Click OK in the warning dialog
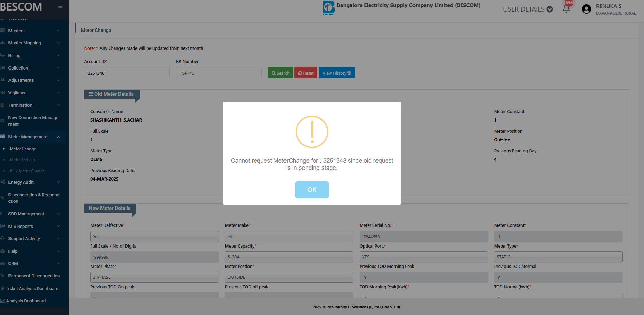The width and height of the screenshot is (644, 315). pyautogui.click(x=312, y=190)
